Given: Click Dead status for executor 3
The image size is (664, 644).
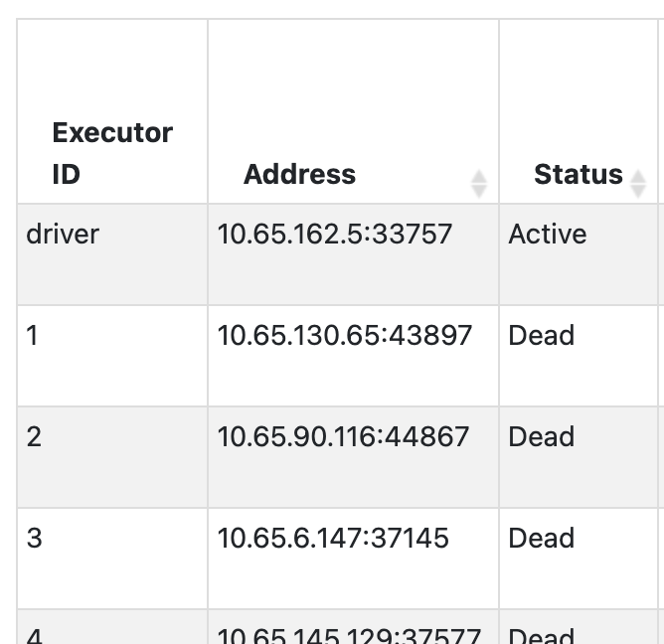Looking at the screenshot, I should coord(542,539).
